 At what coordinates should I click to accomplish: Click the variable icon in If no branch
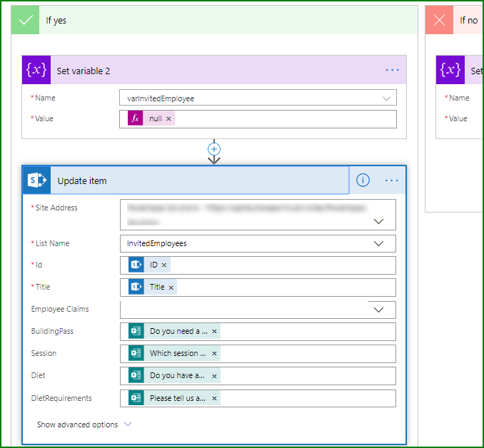tap(450, 70)
